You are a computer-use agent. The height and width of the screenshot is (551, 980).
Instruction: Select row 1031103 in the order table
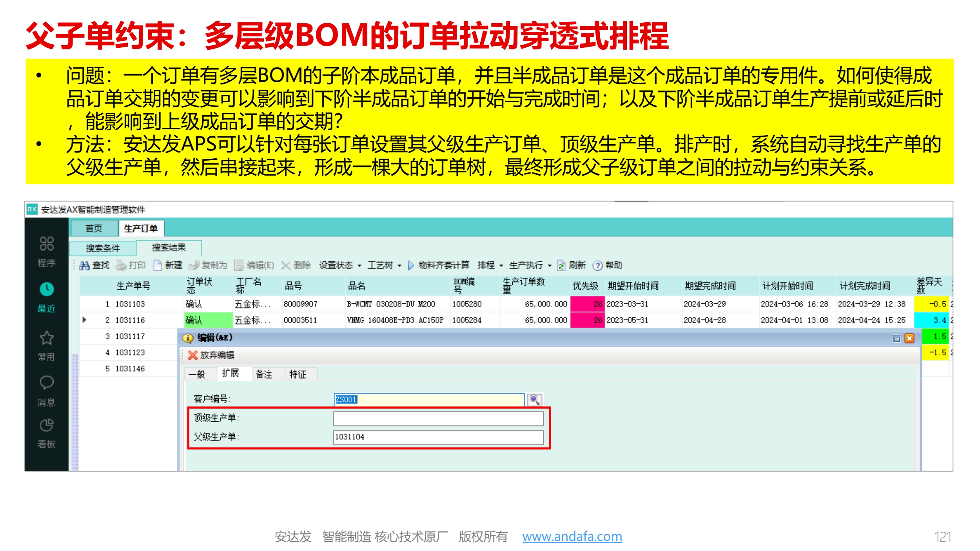130,304
